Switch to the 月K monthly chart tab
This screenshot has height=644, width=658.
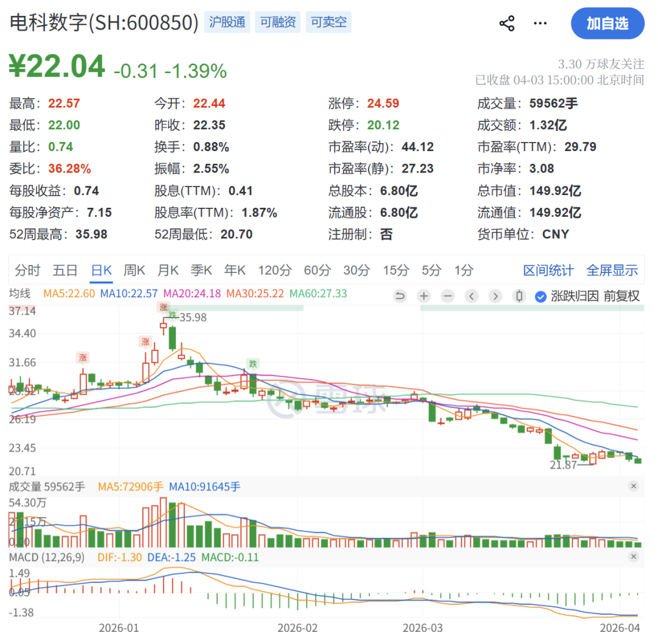click(167, 270)
